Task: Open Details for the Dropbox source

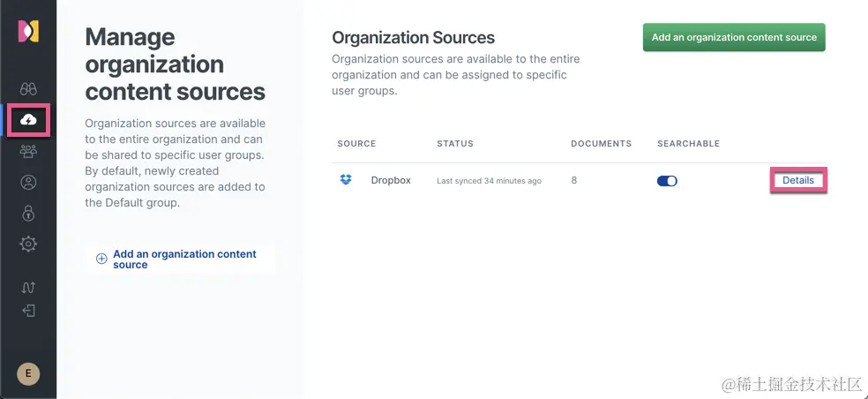Action: [x=798, y=180]
